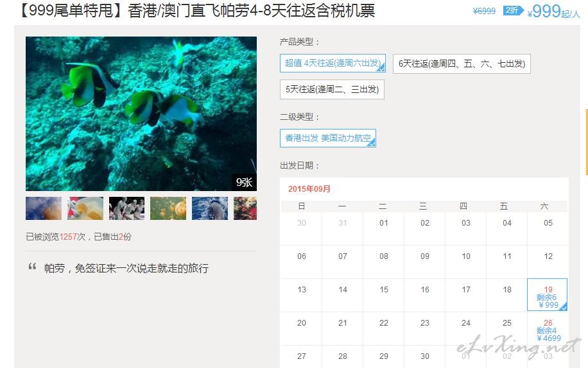The height and width of the screenshot is (368, 588).
Task: Click the 2015年09月 calendar month header
Action: [x=309, y=189]
